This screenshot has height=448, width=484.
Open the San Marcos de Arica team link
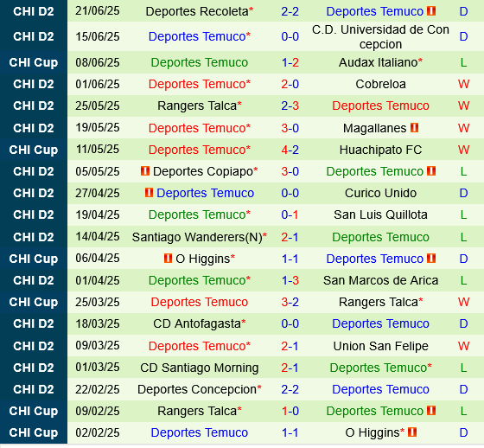point(380,280)
